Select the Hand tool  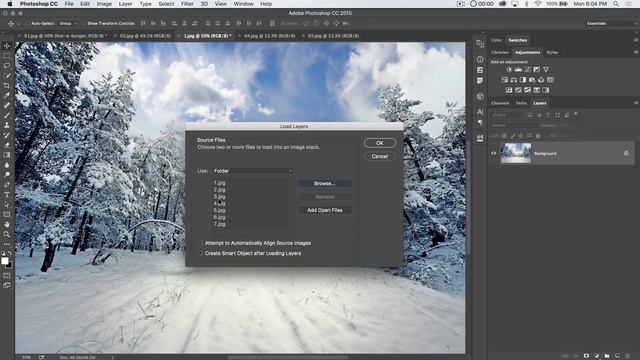pyautogui.click(x=7, y=224)
